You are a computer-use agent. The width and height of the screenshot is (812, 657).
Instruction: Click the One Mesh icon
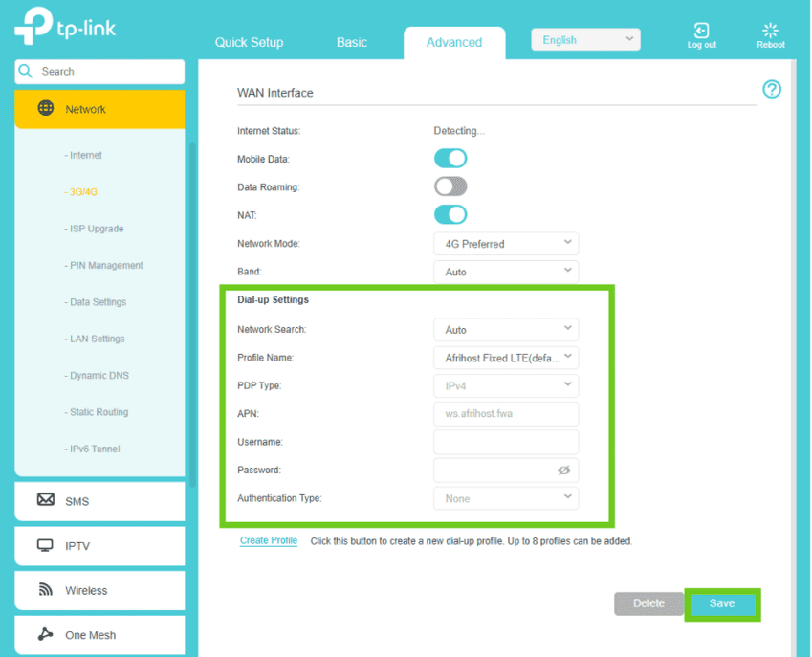tap(45, 634)
